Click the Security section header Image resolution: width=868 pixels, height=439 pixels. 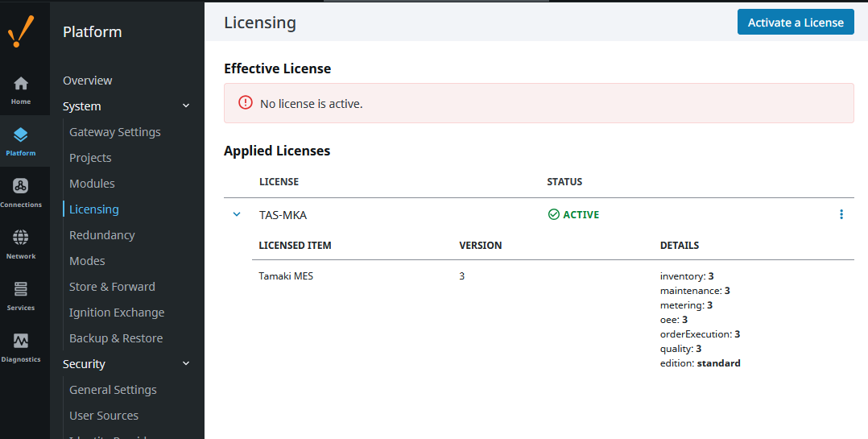pos(84,364)
